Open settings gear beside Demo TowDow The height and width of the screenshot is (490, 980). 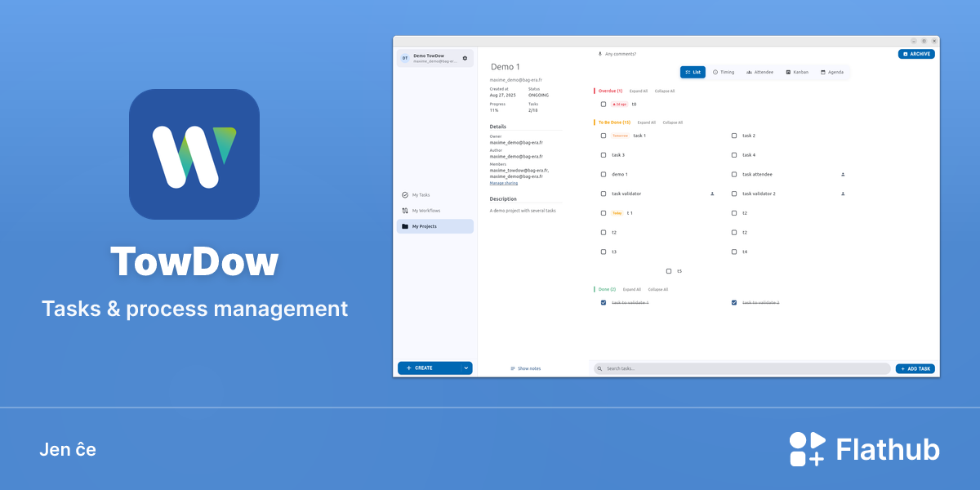pyautogui.click(x=465, y=58)
